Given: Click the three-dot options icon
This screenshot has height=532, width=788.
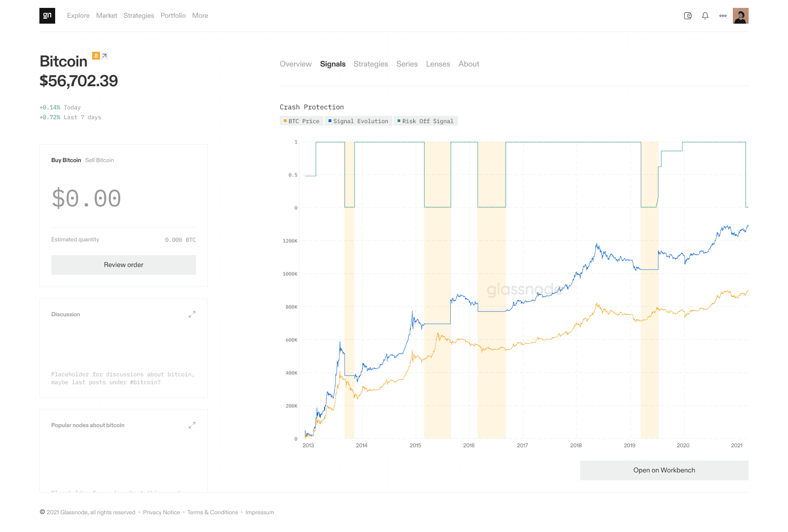Looking at the screenshot, I should (723, 16).
